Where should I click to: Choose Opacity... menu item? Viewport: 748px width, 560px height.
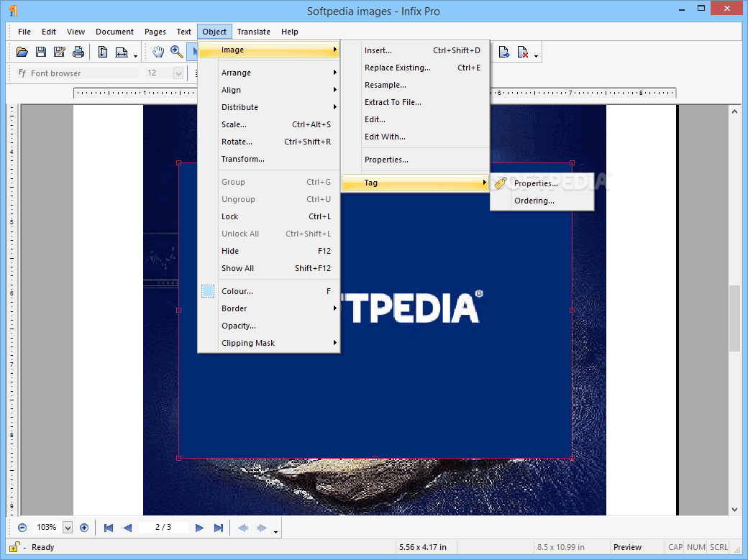[270, 326]
